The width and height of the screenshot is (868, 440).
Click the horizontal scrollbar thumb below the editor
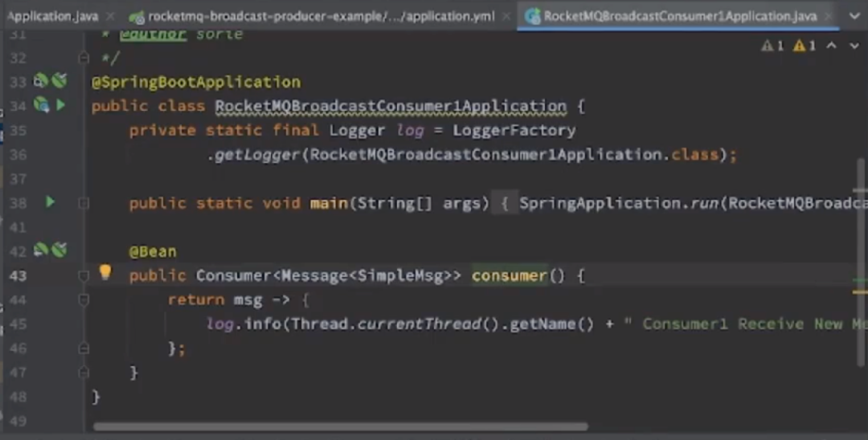tap(341, 426)
